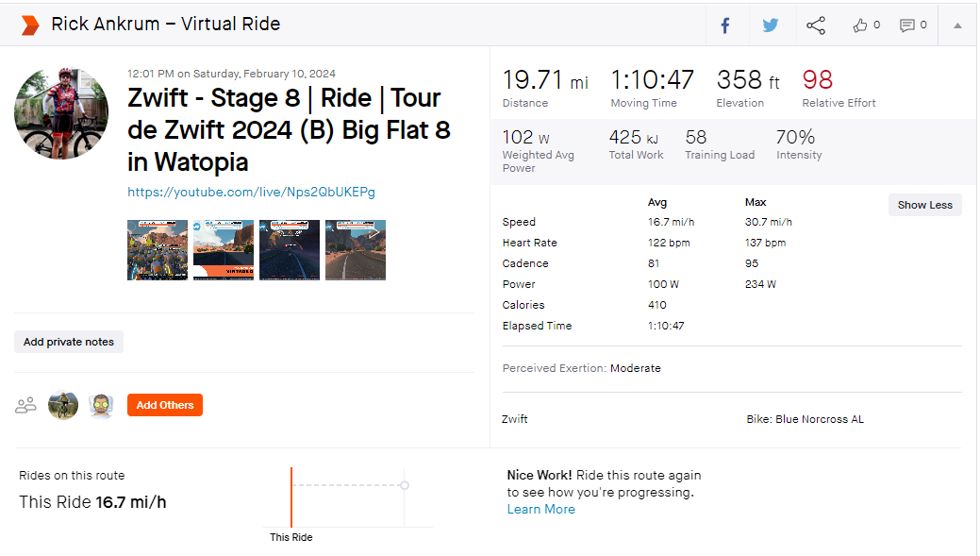
Task: Open Rick Ankrum's profile photo
Action: point(61,112)
